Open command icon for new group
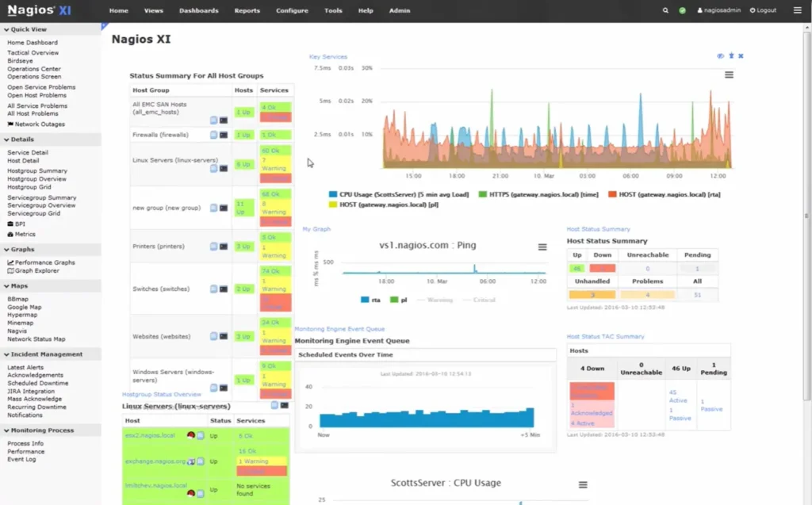812x505 pixels. pyautogui.click(x=223, y=208)
